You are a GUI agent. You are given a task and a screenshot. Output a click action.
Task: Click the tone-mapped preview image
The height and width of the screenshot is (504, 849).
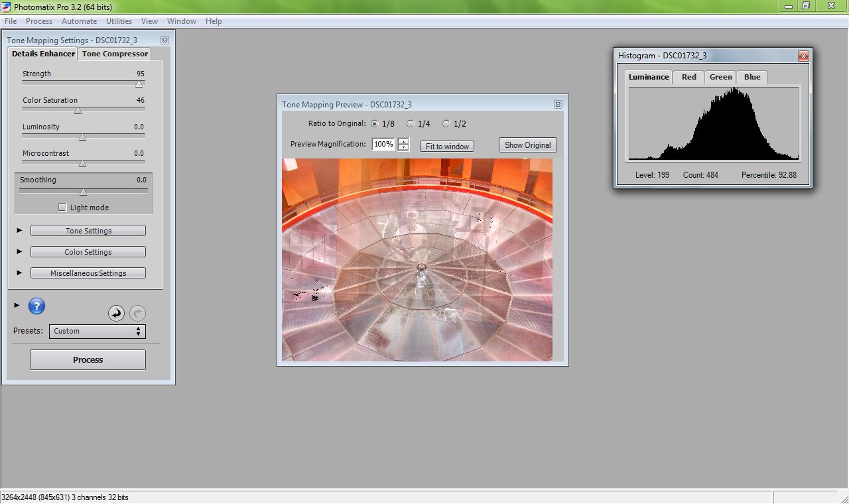point(417,259)
